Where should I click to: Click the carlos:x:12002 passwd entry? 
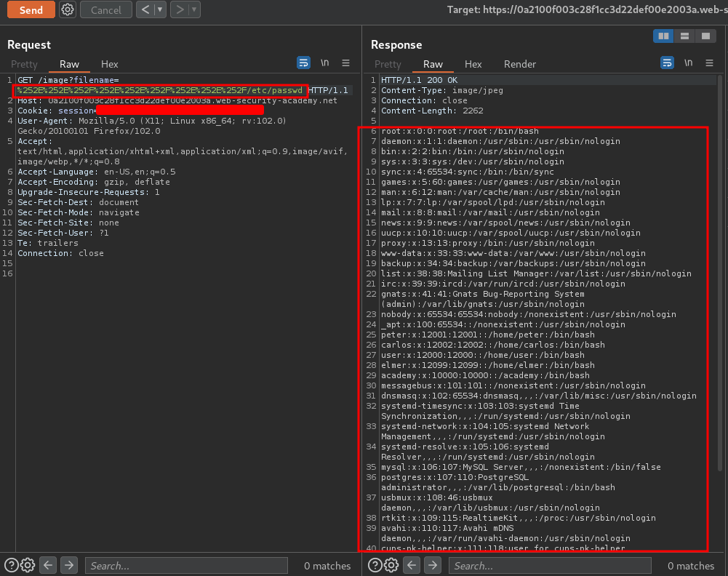pyautogui.click(x=493, y=345)
